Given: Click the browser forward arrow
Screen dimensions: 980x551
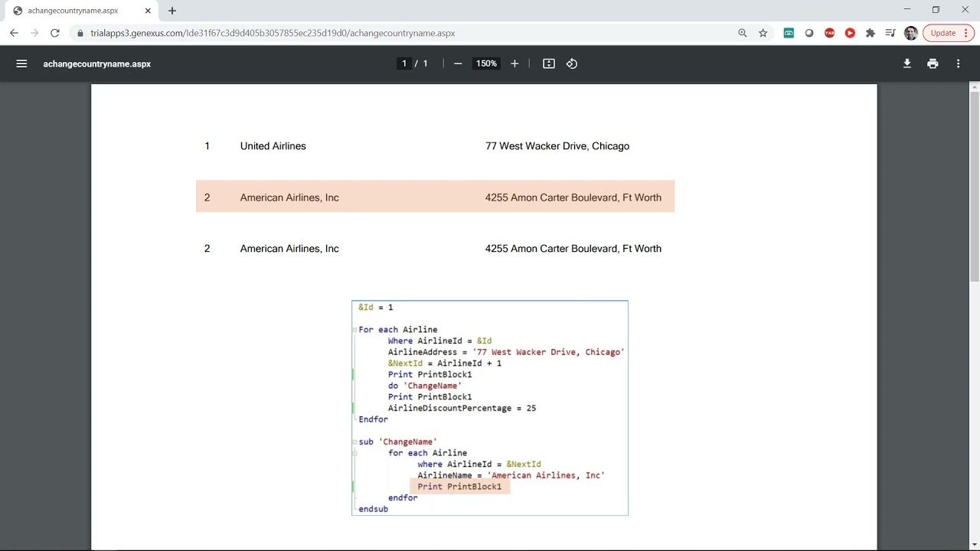Looking at the screenshot, I should tap(34, 33).
